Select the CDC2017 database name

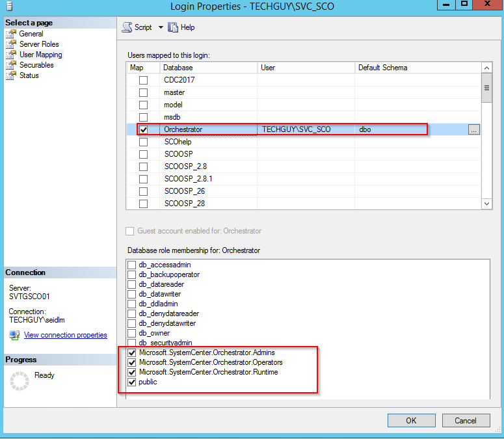[x=179, y=80]
